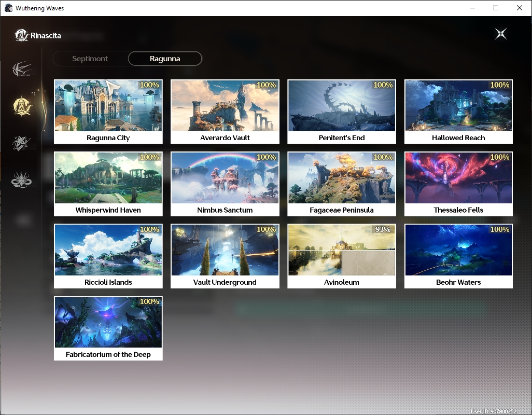Click the first region emblem in left sidebar
The height and width of the screenshot is (415, 532).
pos(22,69)
